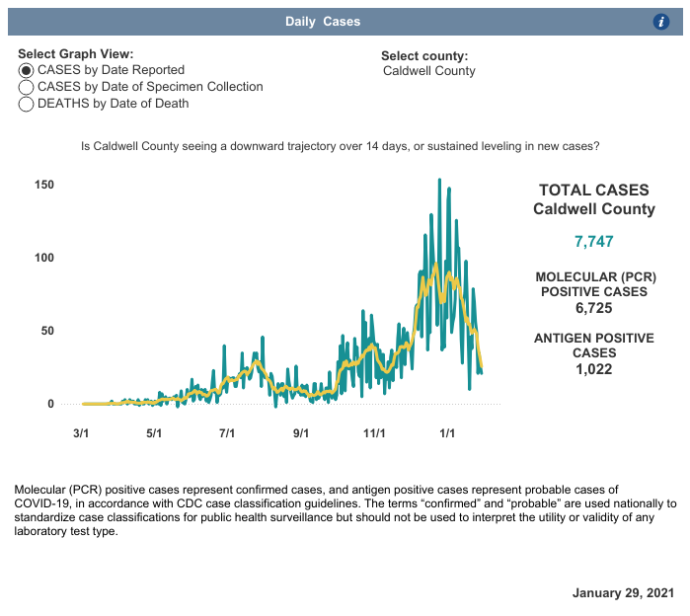Click the 11/1 label on the x-axis
The width and height of the screenshot is (690, 616).
point(374,433)
